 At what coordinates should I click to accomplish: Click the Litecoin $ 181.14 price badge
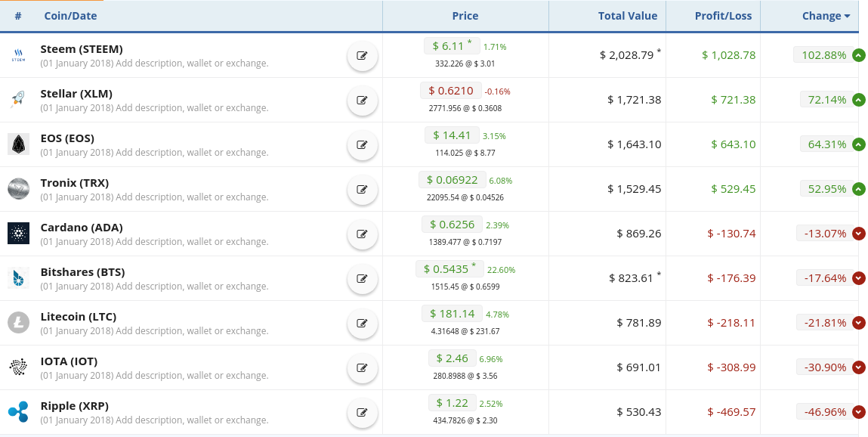coord(452,314)
